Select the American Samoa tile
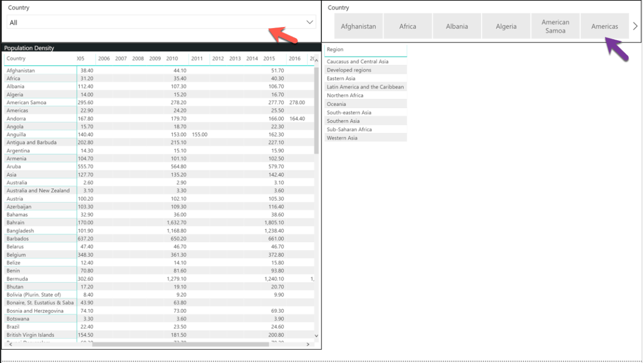 tap(555, 26)
